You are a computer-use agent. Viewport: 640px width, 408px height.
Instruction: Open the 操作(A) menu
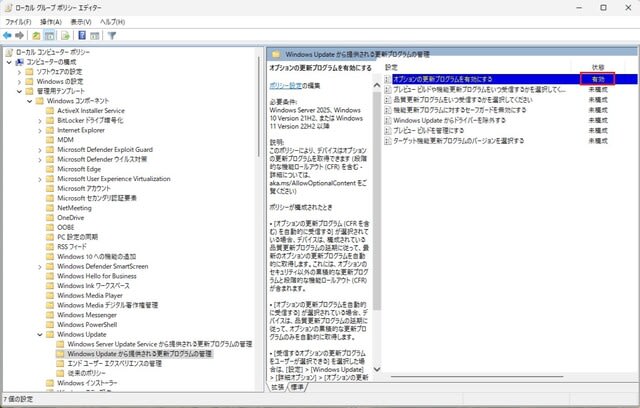(51, 22)
